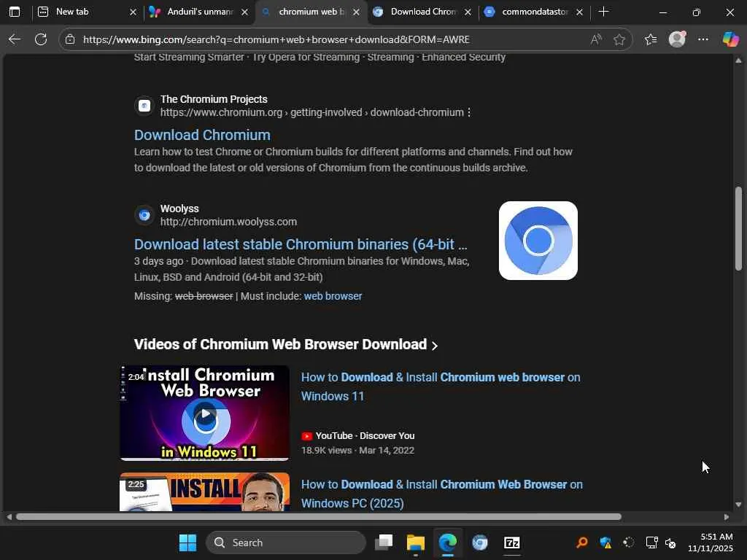Open the user profile avatar
The height and width of the screenshot is (560, 747).
coord(677,39)
